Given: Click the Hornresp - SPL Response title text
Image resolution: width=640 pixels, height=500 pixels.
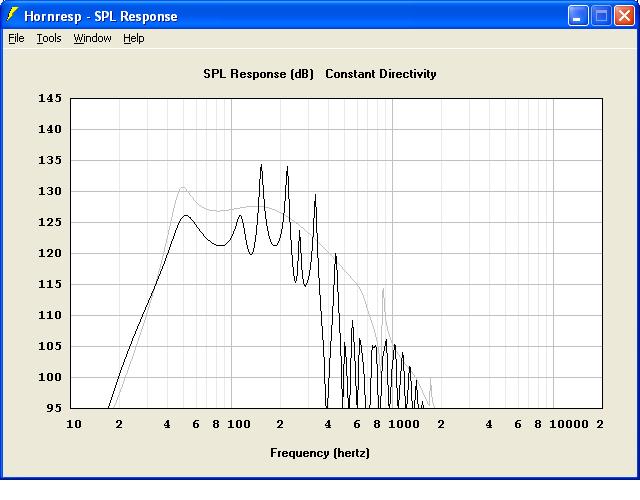Looking at the screenshot, I should point(101,16).
